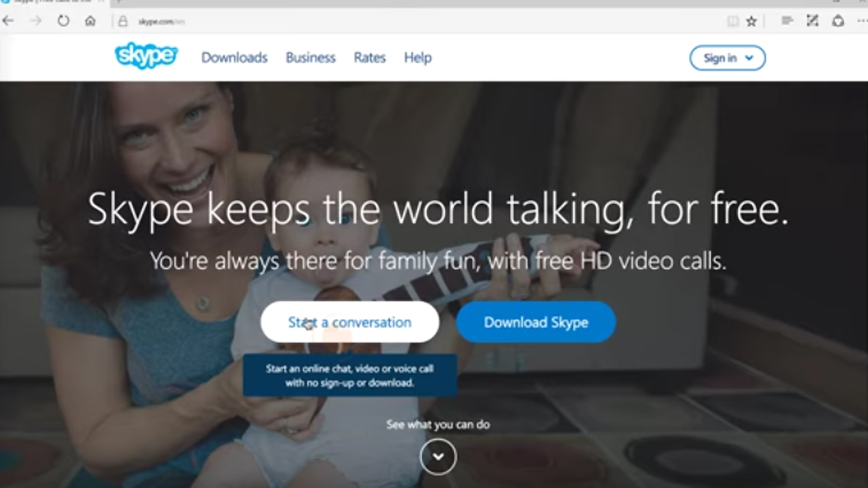The image size is (868, 488).
Task: Add page to favorites star icon
Action: (x=751, y=21)
